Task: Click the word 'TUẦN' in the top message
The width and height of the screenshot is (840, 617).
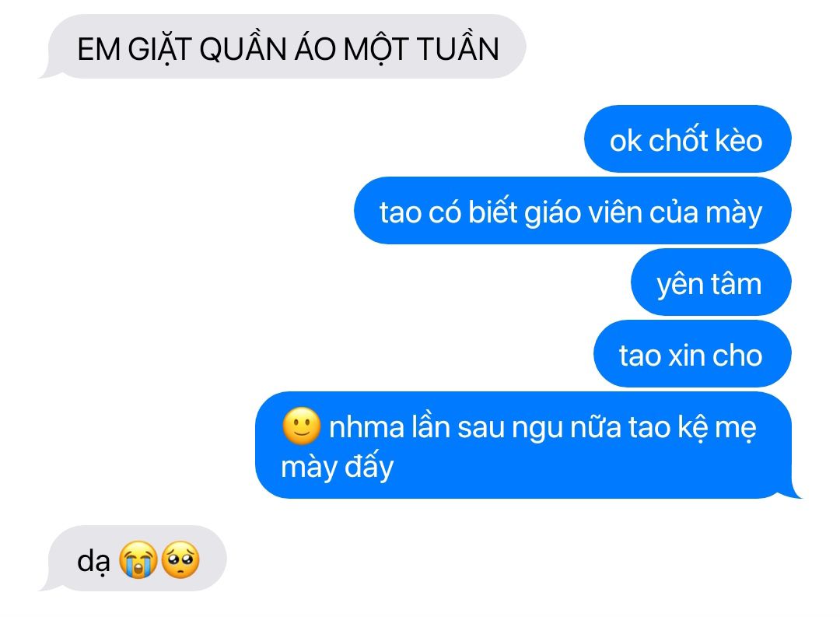Action: coord(458,47)
